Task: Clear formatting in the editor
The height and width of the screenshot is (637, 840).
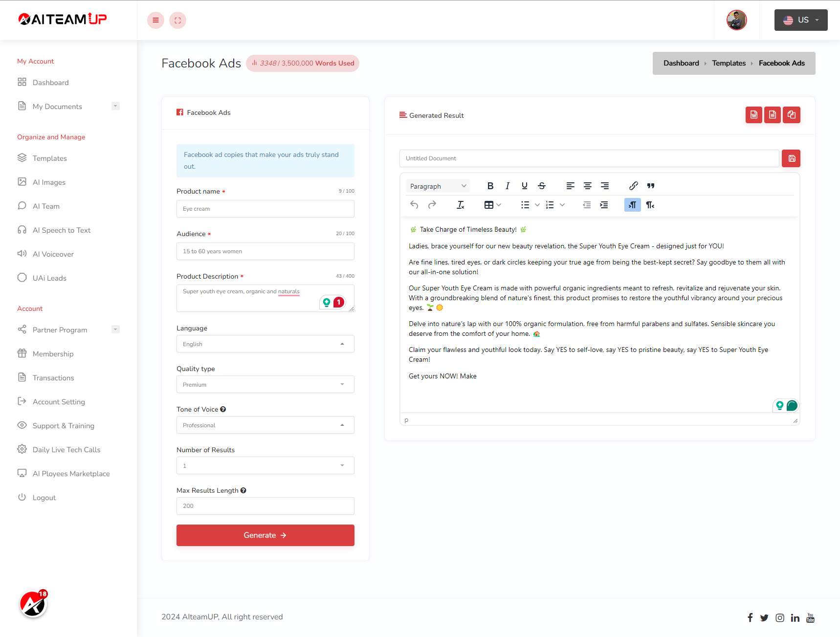Action: 461,205
